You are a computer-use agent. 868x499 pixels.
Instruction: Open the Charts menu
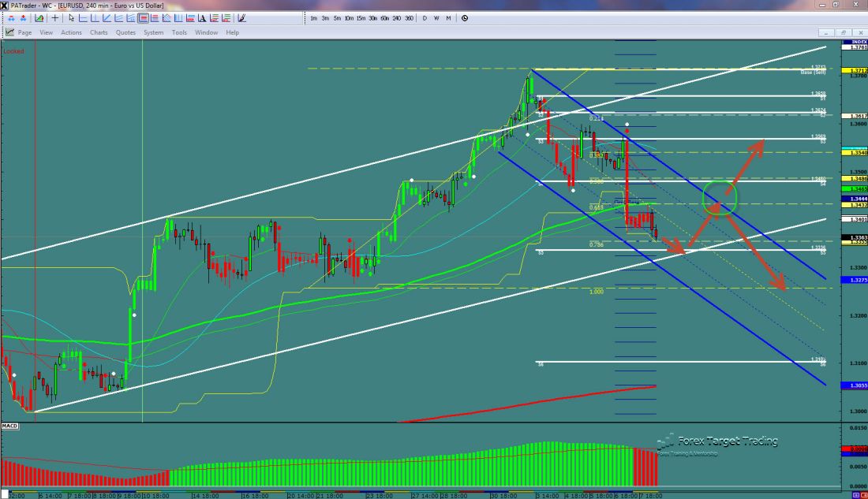pos(99,32)
